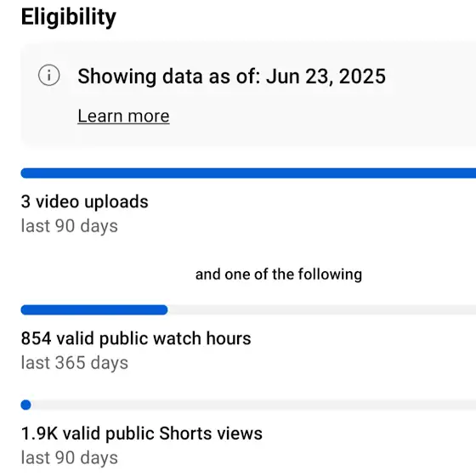Click 'and one of the following' text
The image size is (476, 476).
(x=279, y=275)
